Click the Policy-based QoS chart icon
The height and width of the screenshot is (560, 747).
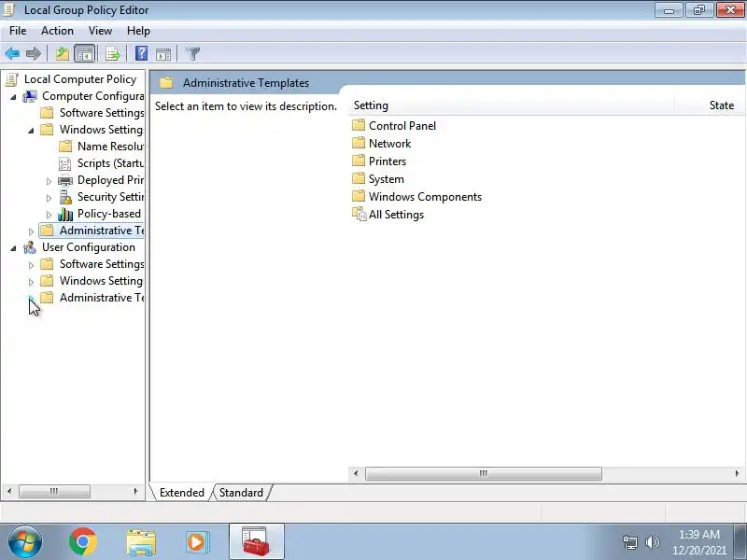(65, 215)
